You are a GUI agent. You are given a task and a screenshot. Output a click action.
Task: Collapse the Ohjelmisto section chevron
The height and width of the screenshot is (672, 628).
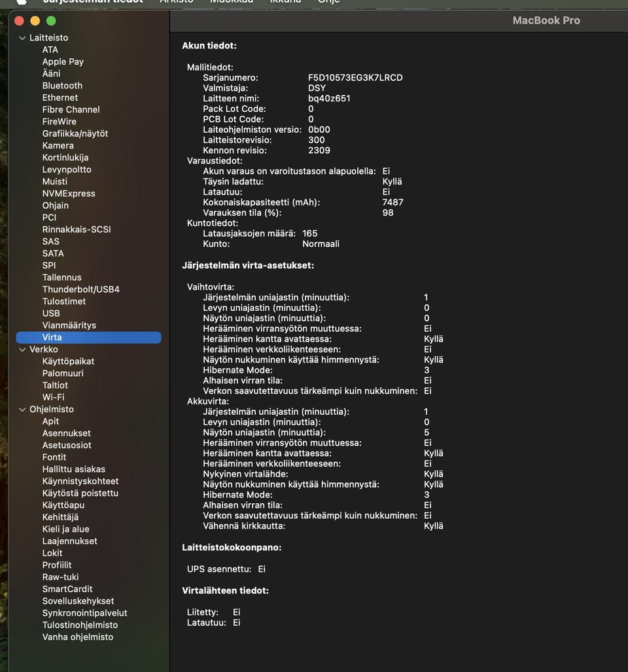pyautogui.click(x=22, y=410)
